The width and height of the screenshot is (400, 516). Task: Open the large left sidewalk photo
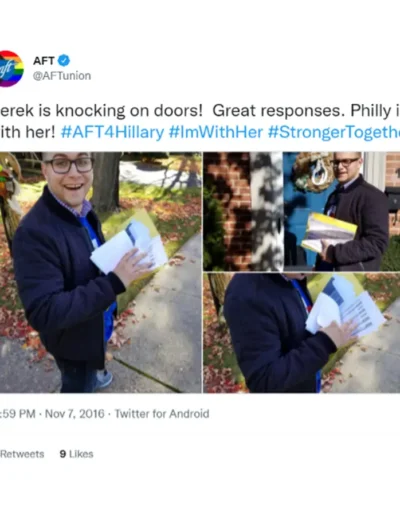click(101, 272)
